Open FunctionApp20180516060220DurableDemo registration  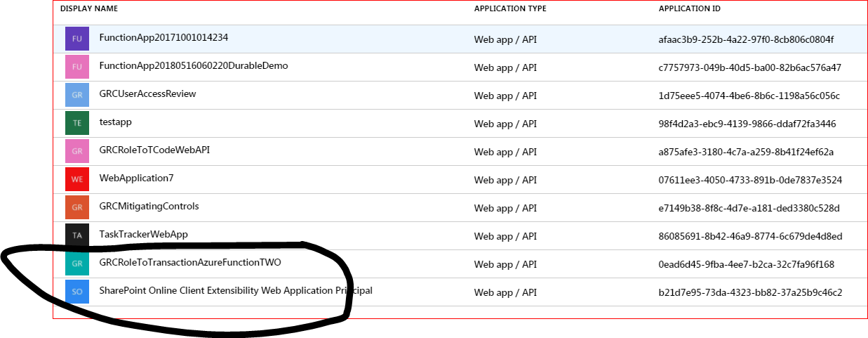(x=194, y=65)
